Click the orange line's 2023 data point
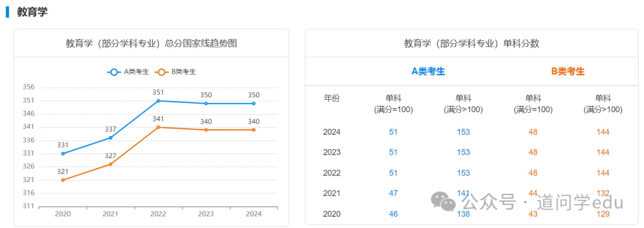The height and width of the screenshot is (228, 644). pos(206,130)
